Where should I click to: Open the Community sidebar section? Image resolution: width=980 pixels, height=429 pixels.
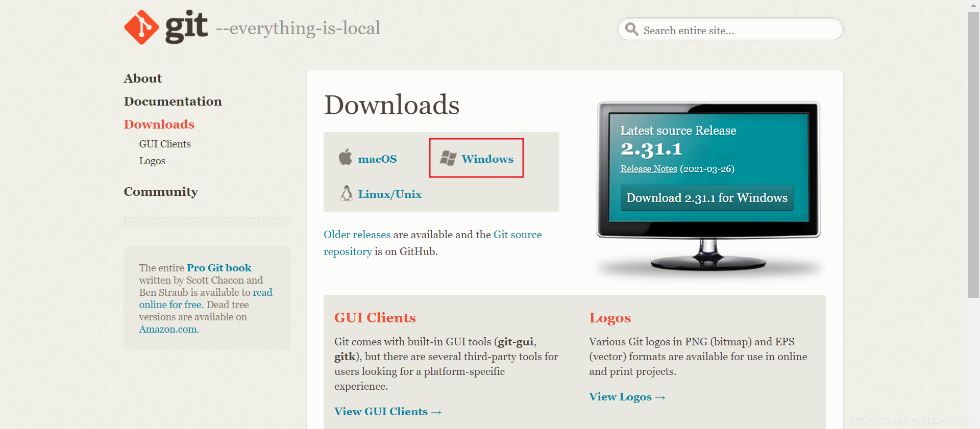point(161,192)
